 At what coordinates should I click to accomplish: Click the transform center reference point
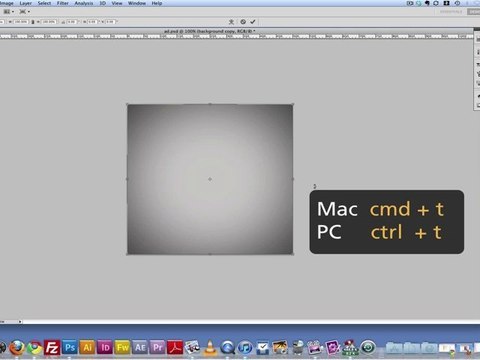point(210,179)
